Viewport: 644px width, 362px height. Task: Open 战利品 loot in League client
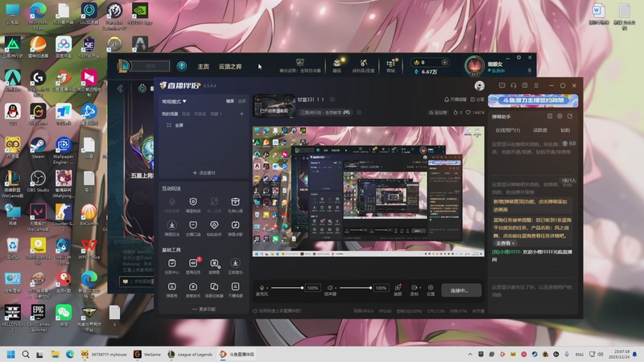tap(364, 65)
